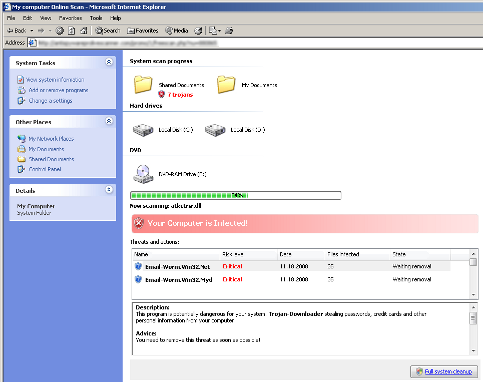Click the Email-Worm.Win32.Myd threat icon

[x=138, y=279]
